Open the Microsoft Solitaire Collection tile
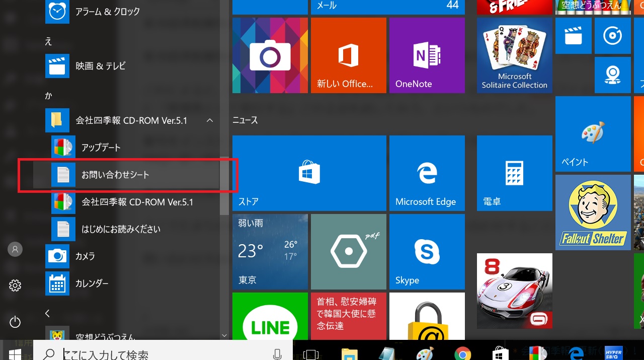Image resolution: width=644 pixels, height=360 pixels. 515,55
